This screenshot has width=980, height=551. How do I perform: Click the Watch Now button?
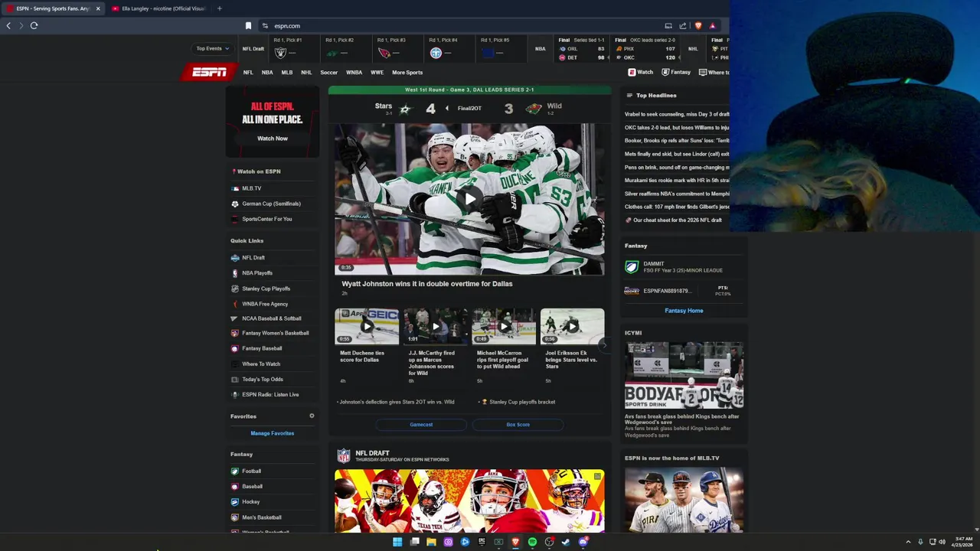tap(273, 139)
